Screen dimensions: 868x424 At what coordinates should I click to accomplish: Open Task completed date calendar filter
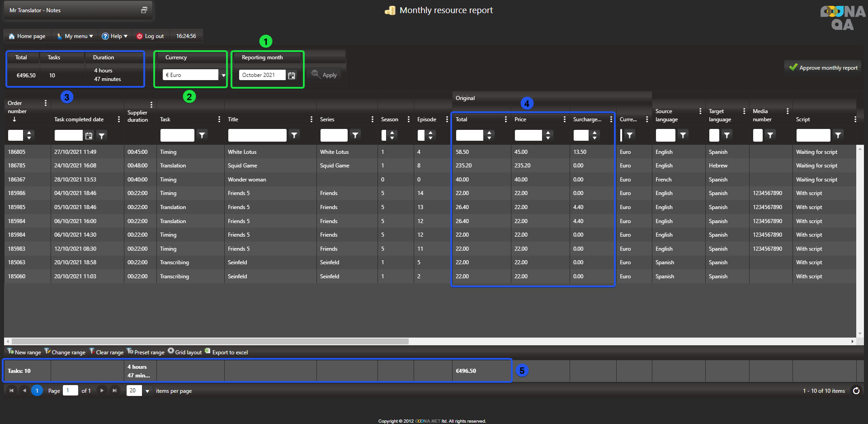click(89, 136)
